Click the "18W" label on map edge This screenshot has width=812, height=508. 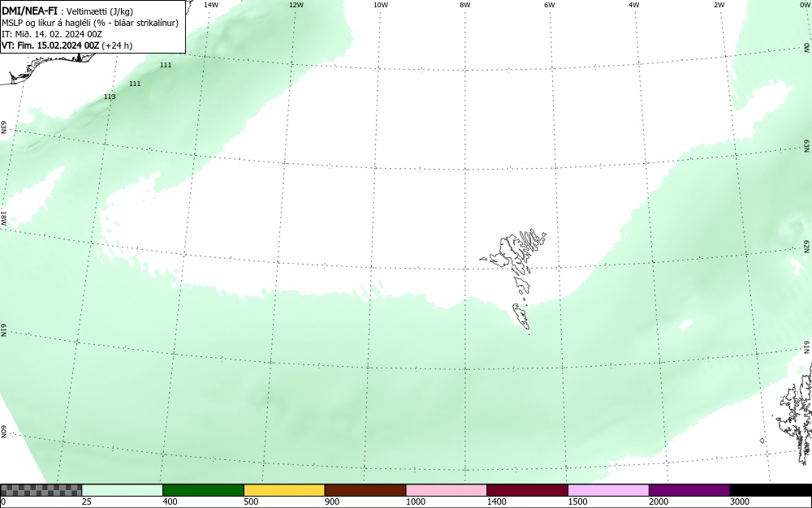[3, 217]
